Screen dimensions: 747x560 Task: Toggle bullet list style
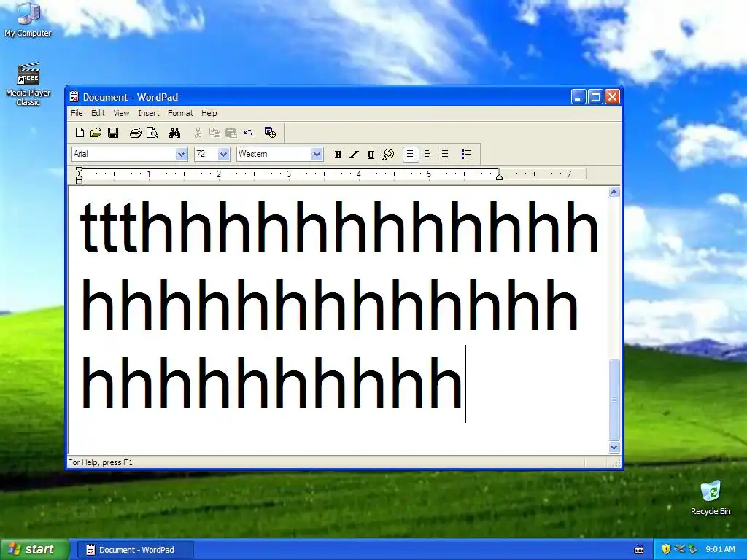pyautogui.click(x=466, y=155)
